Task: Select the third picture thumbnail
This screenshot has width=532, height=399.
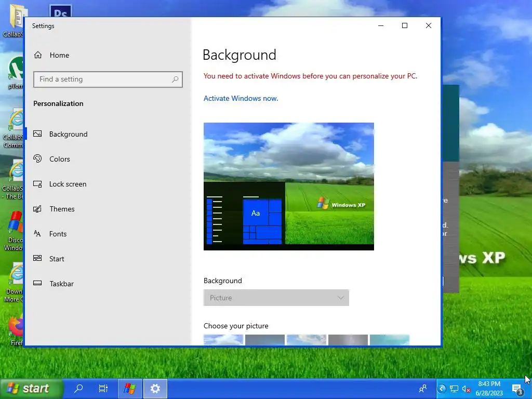Action: 307,340
